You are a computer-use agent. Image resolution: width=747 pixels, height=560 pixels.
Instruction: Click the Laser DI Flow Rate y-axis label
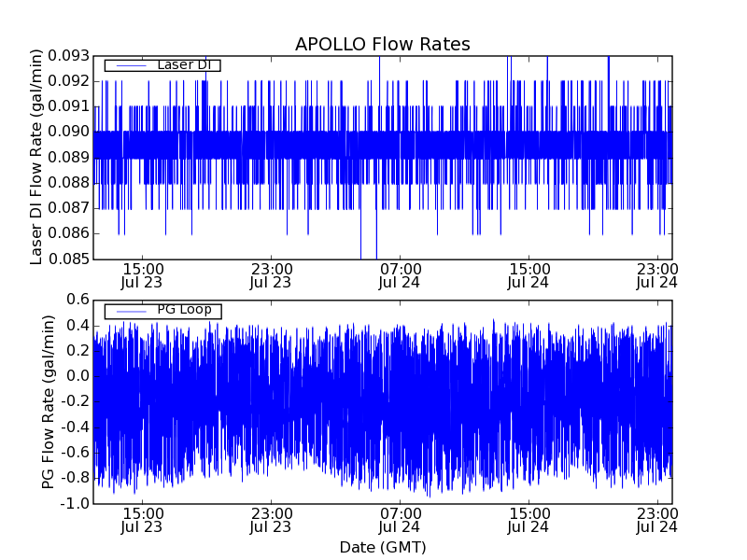pyautogui.click(x=37, y=157)
